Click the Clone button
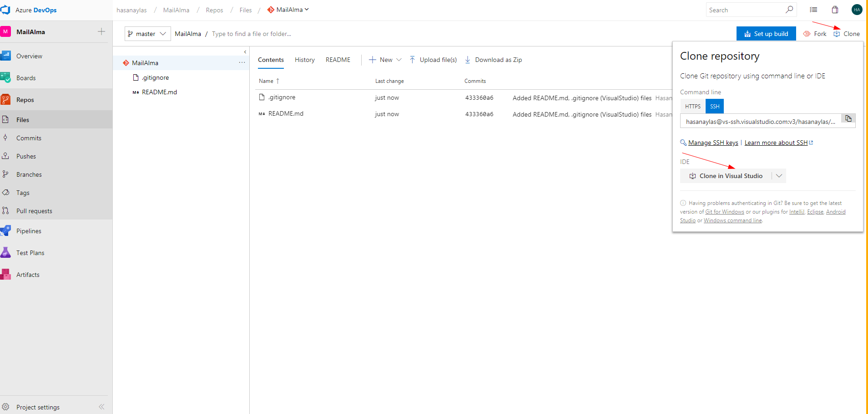 pos(847,34)
